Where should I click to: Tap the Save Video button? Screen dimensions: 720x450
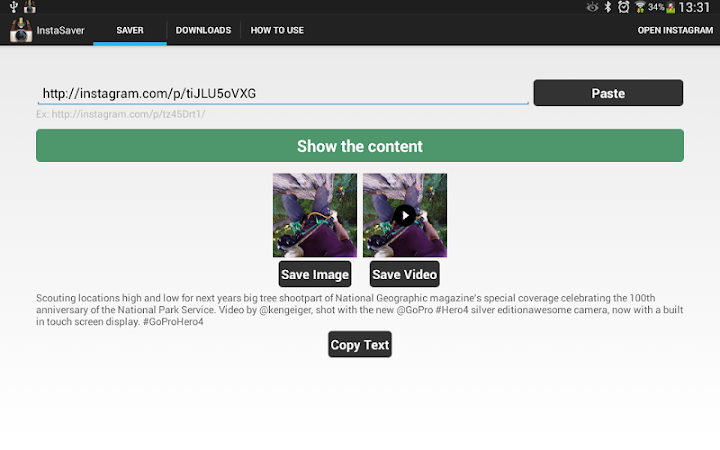click(x=405, y=274)
